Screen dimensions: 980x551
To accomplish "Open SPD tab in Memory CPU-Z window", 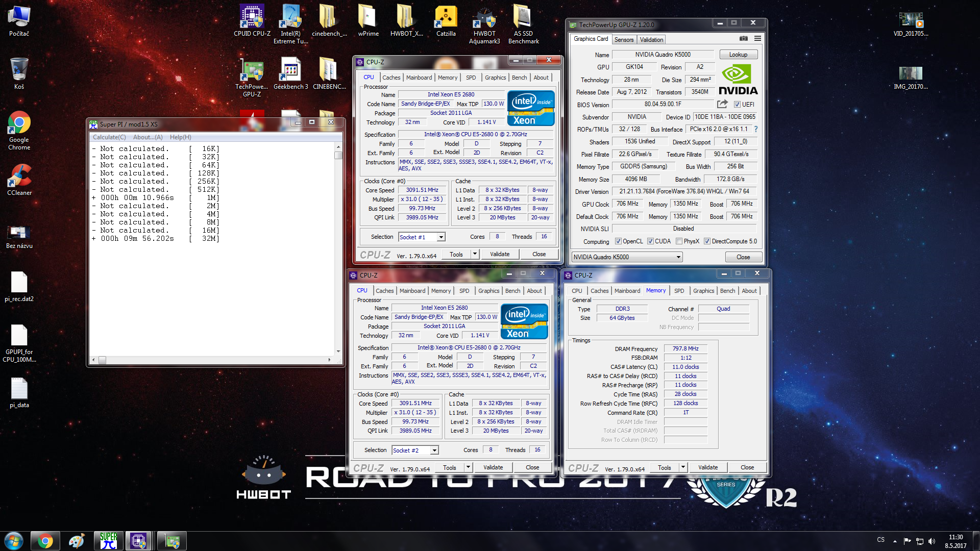I will point(679,291).
